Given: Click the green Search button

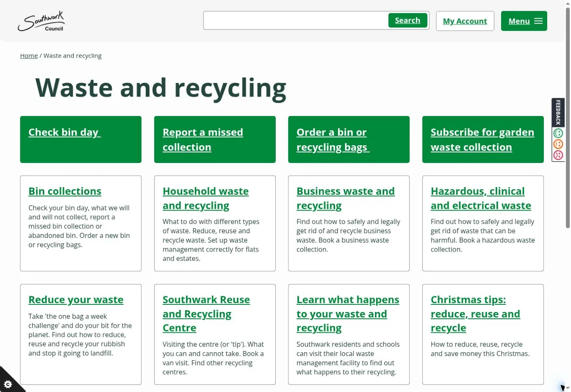Looking at the screenshot, I should pyautogui.click(x=407, y=20).
